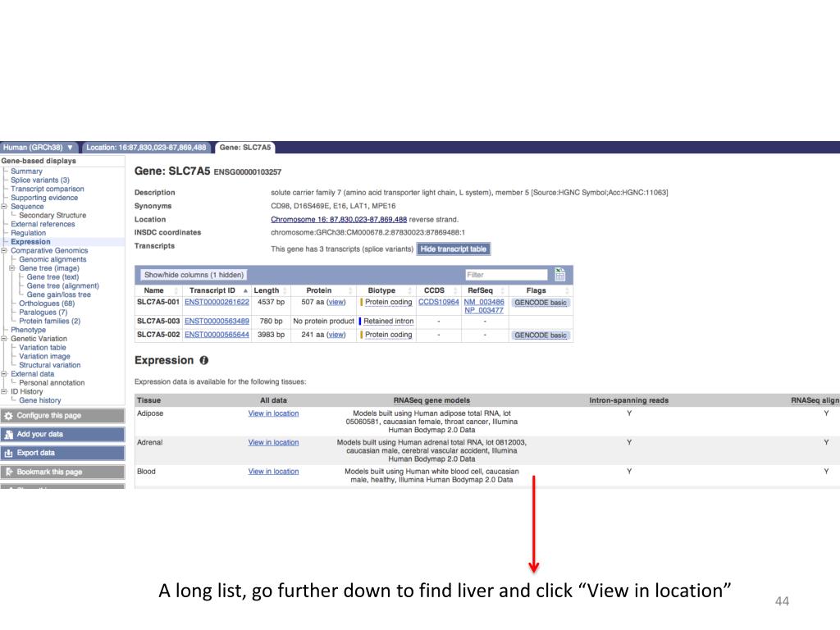The height and width of the screenshot is (630, 840).
Task: Click the Add your data icon
Action: pyautogui.click(x=8, y=435)
